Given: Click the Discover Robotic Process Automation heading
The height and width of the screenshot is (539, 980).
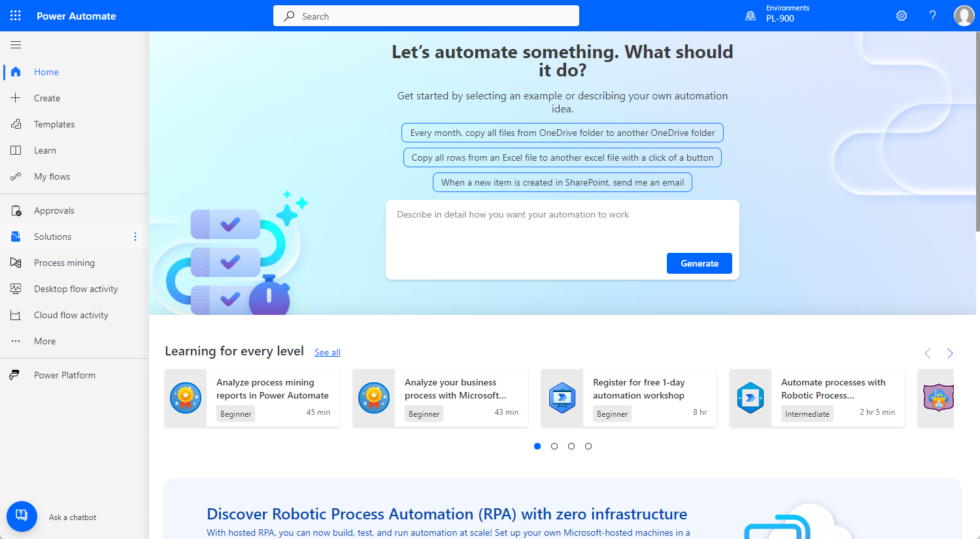Looking at the screenshot, I should tap(447, 514).
